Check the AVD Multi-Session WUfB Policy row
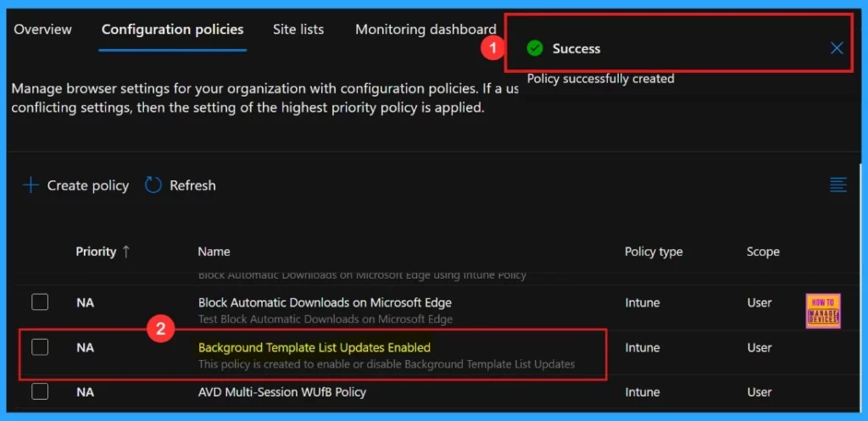Viewport: 868px width, 421px height. click(40, 391)
